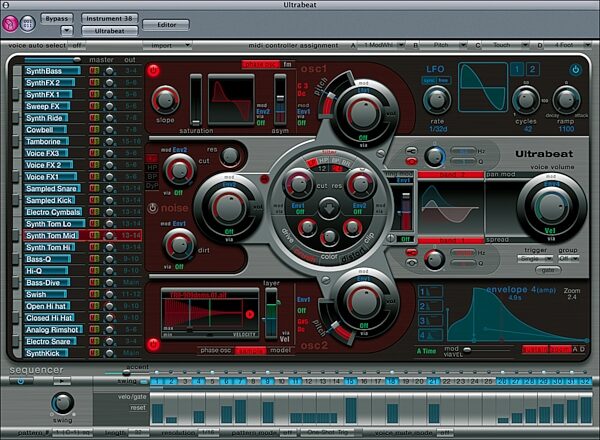Select the band 1 red shelving EQ icon

[x=411, y=253]
